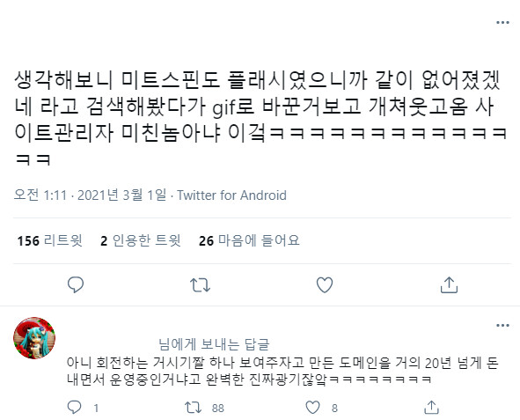View the 26 마음에 들어요 list
The image size is (520, 420).
[x=249, y=240]
